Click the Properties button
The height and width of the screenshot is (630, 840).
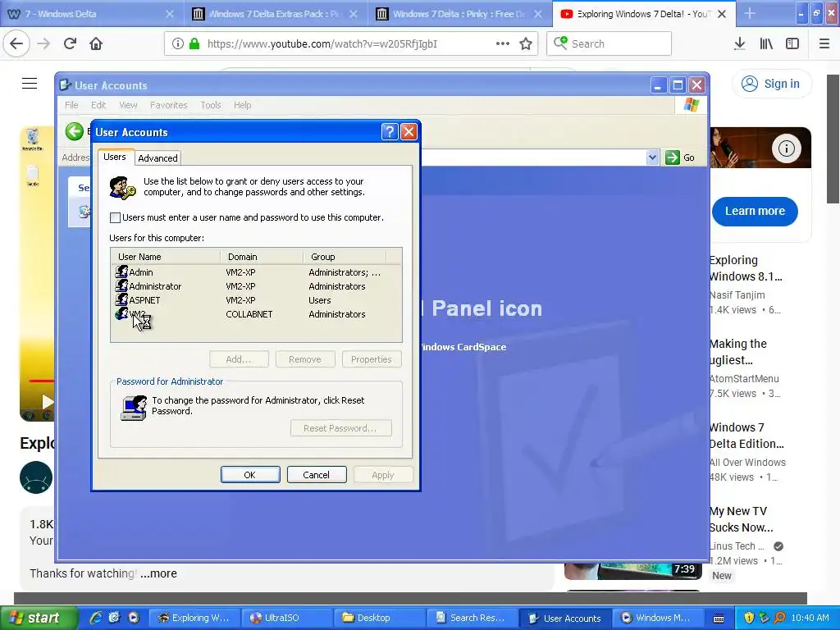[x=372, y=359]
